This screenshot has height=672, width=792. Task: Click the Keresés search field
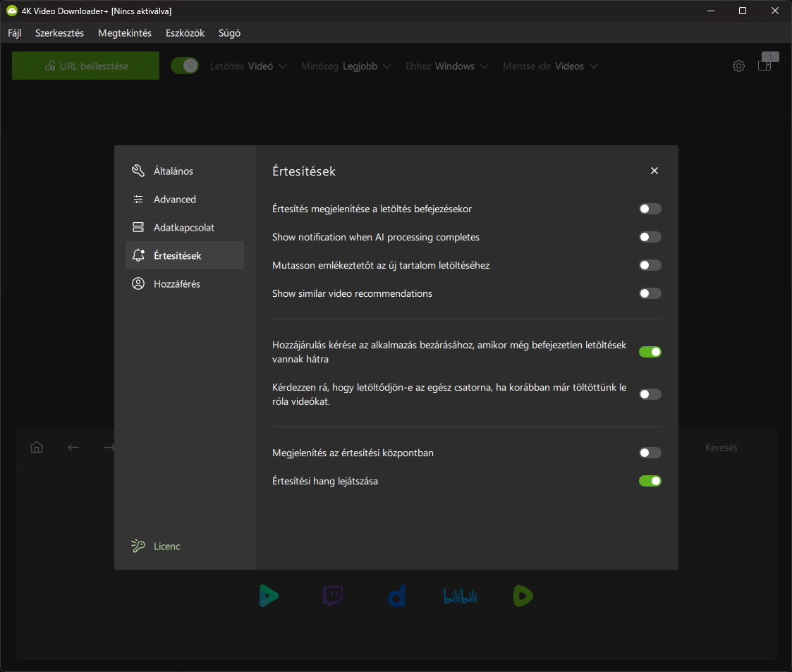click(x=721, y=448)
